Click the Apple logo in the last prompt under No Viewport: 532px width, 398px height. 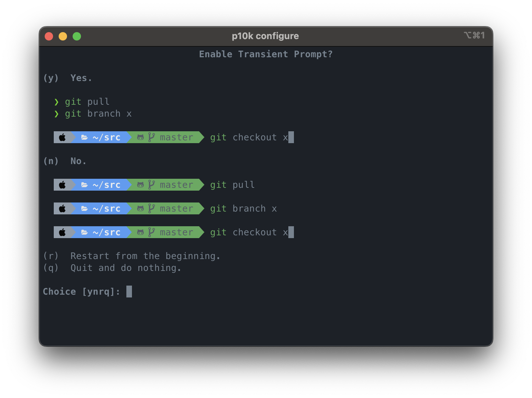[x=62, y=233]
